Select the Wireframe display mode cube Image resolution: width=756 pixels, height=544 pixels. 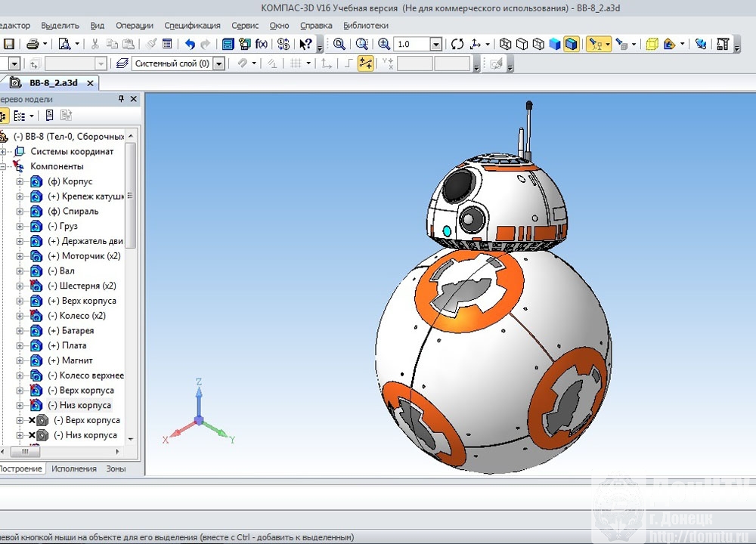[x=506, y=45]
